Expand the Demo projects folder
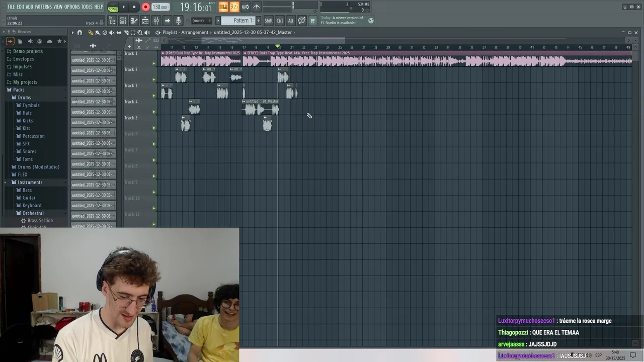Screen dimensions: 644x362 28,51
